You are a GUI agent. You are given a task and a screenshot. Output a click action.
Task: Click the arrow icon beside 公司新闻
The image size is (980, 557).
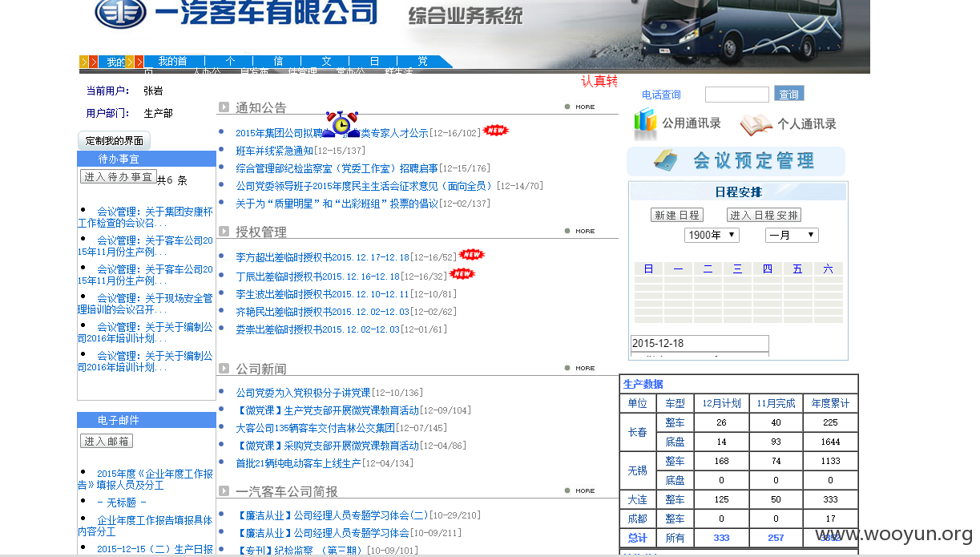click(224, 369)
